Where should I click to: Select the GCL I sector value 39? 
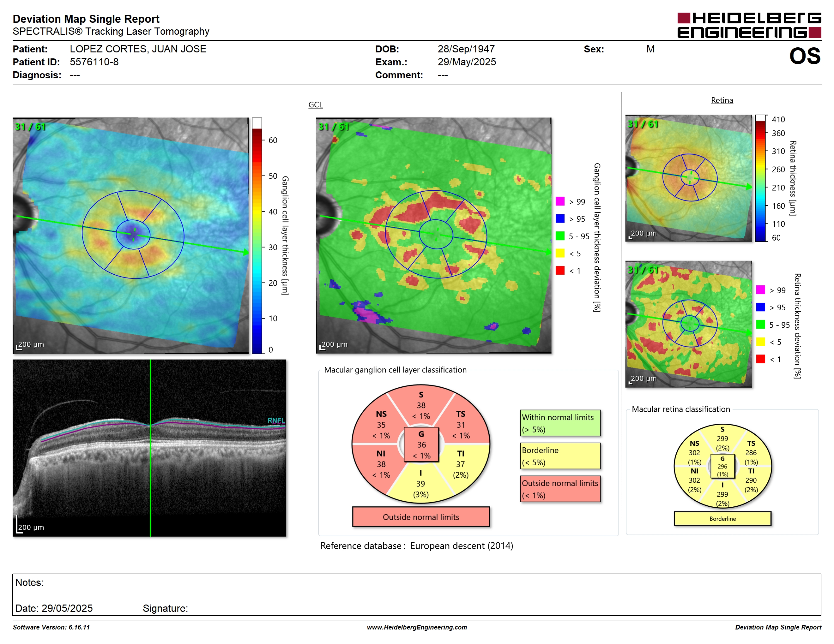[x=421, y=483]
